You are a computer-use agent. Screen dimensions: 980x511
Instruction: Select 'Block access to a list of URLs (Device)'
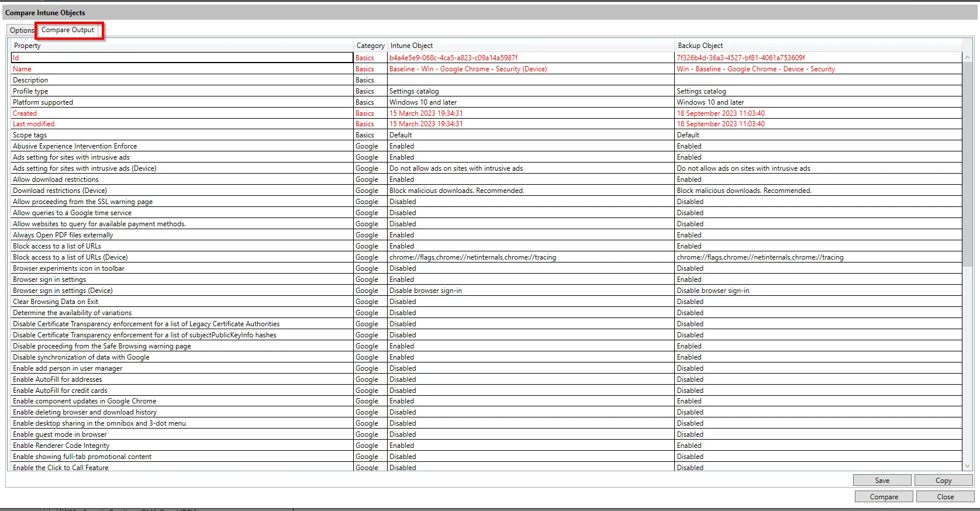point(70,257)
